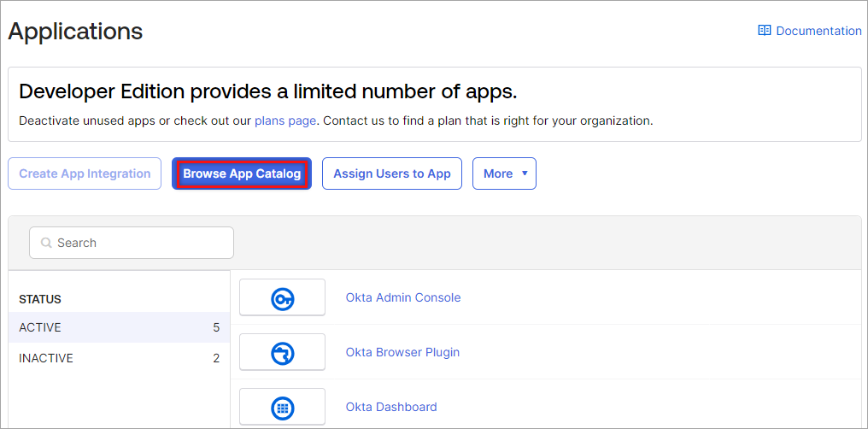Image resolution: width=868 pixels, height=429 pixels.
Task: Click the ACTIVE count of 5
Action: (216, 327)
